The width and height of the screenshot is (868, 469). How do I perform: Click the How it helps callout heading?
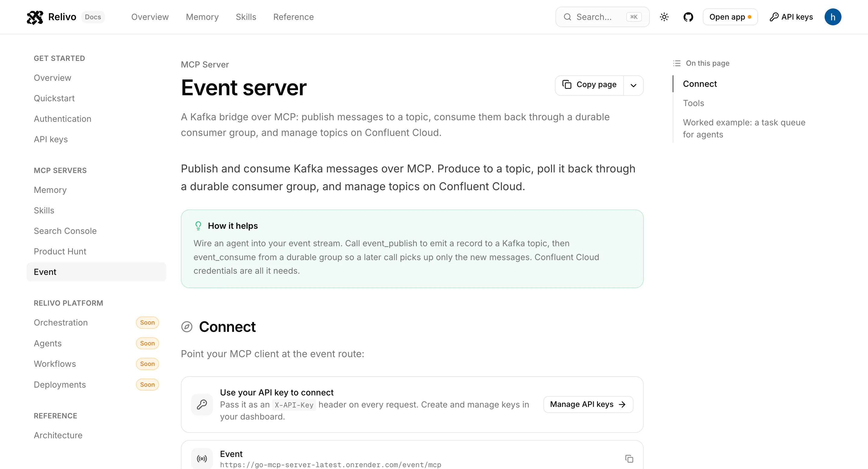pyautogui.click(x=233, y=226)
